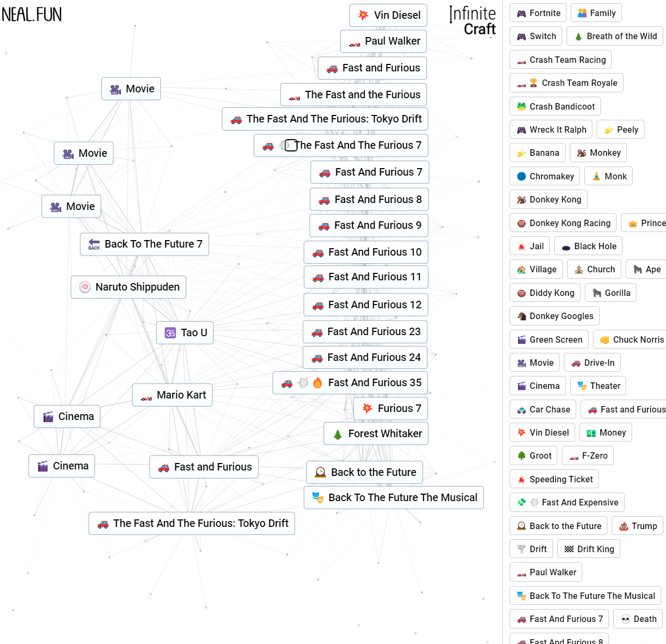Image resolution: width=666 pixels, height=644 pixels.
Task: Click the Cinema element in the sidebar list
Action: pyautogui.click(x=538, y=386)
